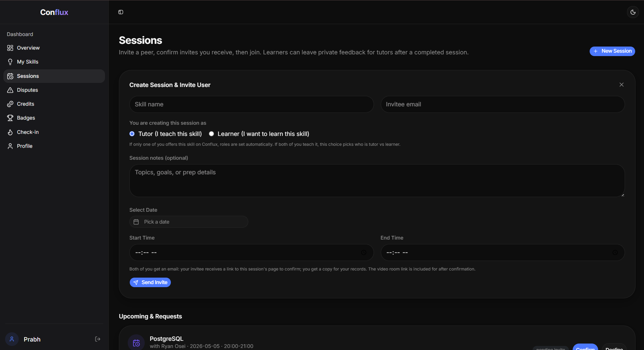Click the PostgreSQL session calendar icon
This screenshot has width=644, height=350.
pyautogui.click(x=136, y=343)
